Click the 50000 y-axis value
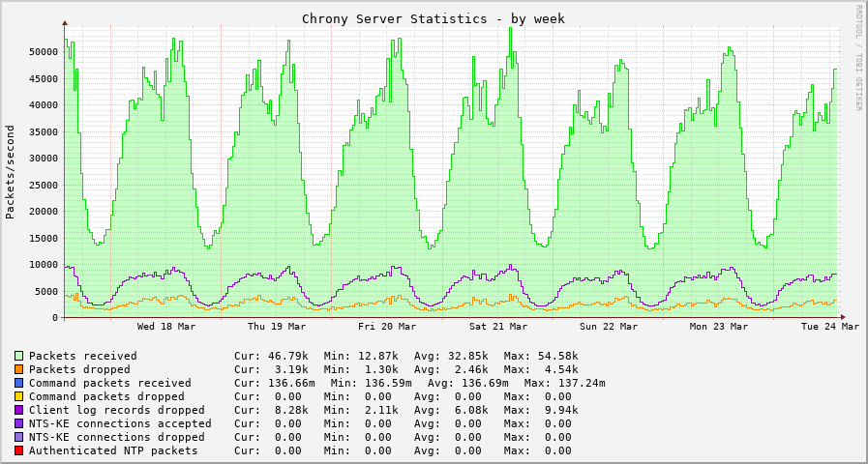Screen dimensions: 868x464 (44, 52)
